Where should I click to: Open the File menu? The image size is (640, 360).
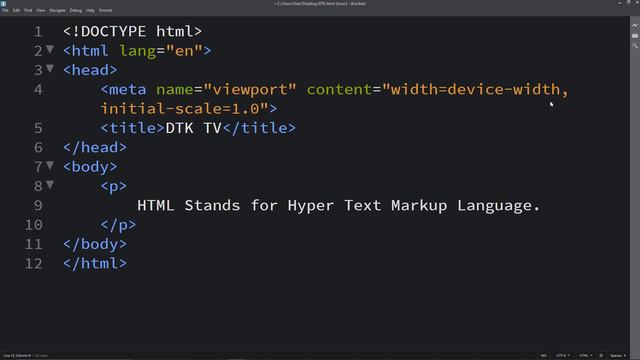(x=5, y=10)
